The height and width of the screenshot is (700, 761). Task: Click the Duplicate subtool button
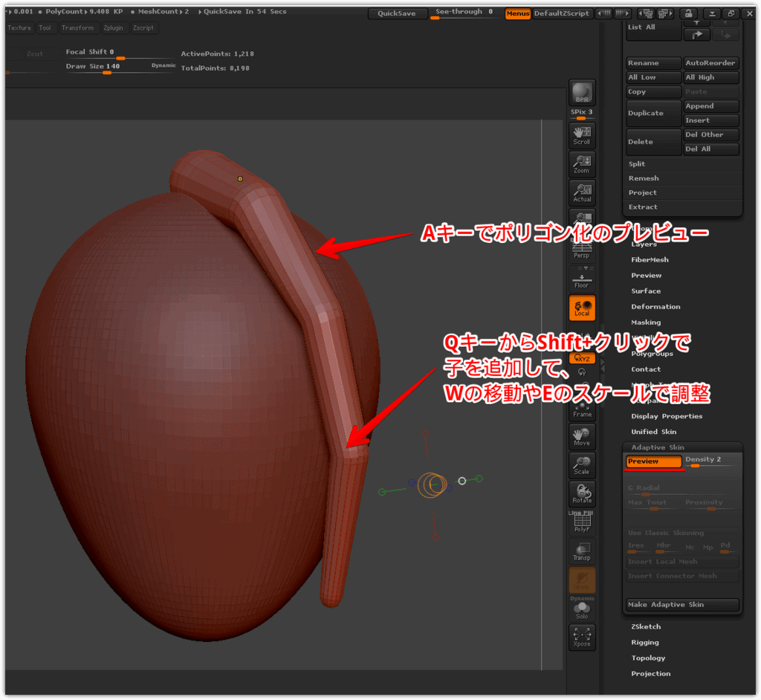(x=653, y=113)
